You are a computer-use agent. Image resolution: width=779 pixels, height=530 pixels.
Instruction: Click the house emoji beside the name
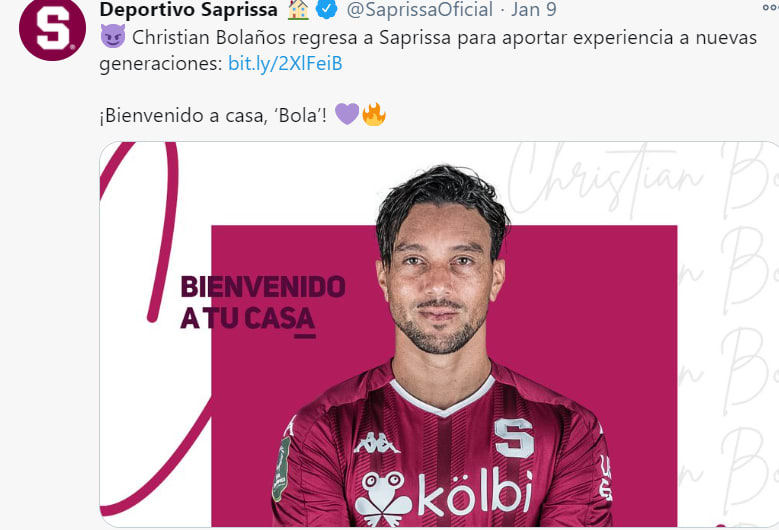click(x=298, y=9)
